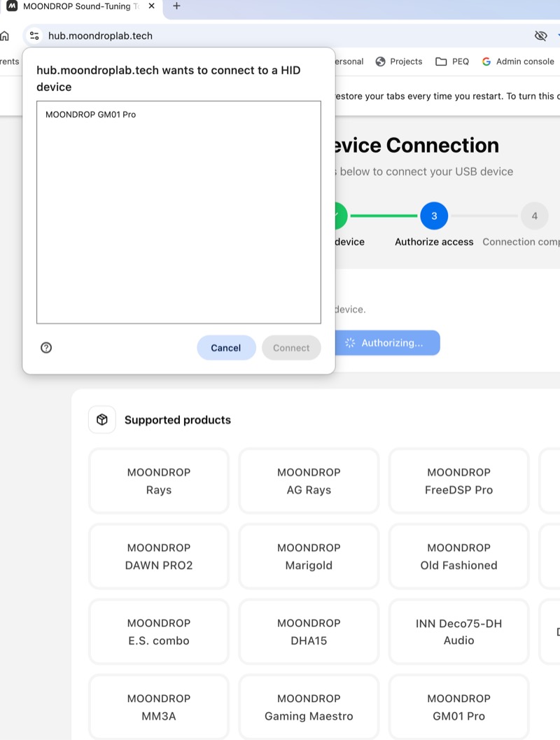This screenshot has width=560, height=740.
Task: Click the Connect button in the dialog
Action: [x=291, y=348]
